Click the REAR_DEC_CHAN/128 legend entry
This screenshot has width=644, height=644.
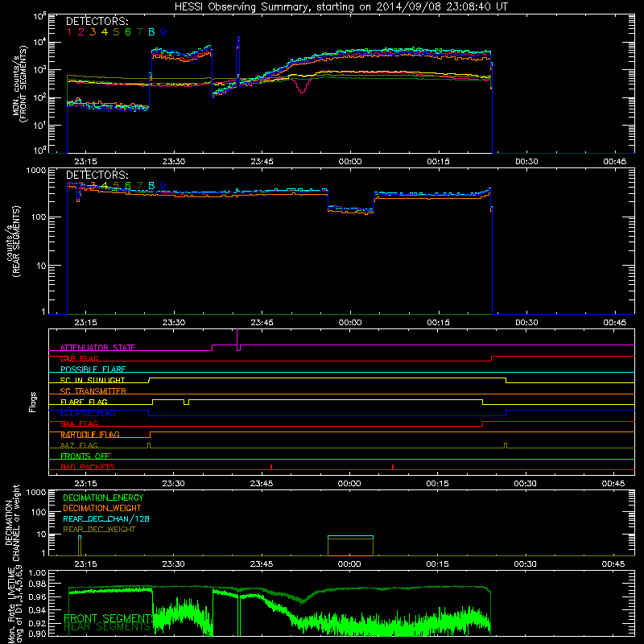point(106,519)
